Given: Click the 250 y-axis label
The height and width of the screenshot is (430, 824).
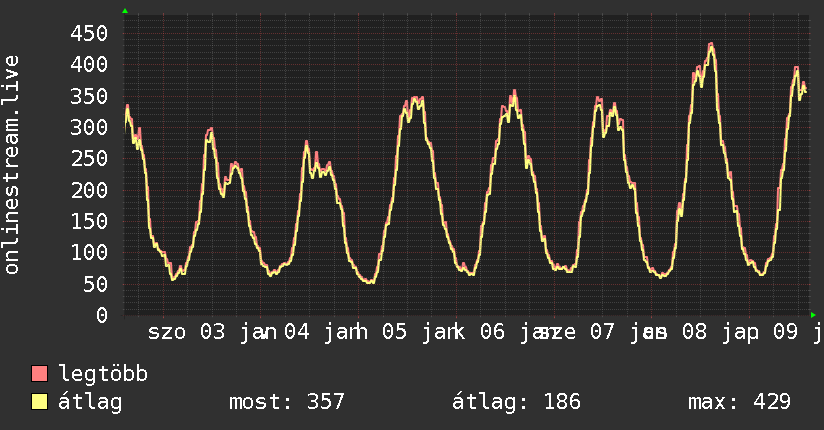Looking at the screenshot, I should click(89, 158).
